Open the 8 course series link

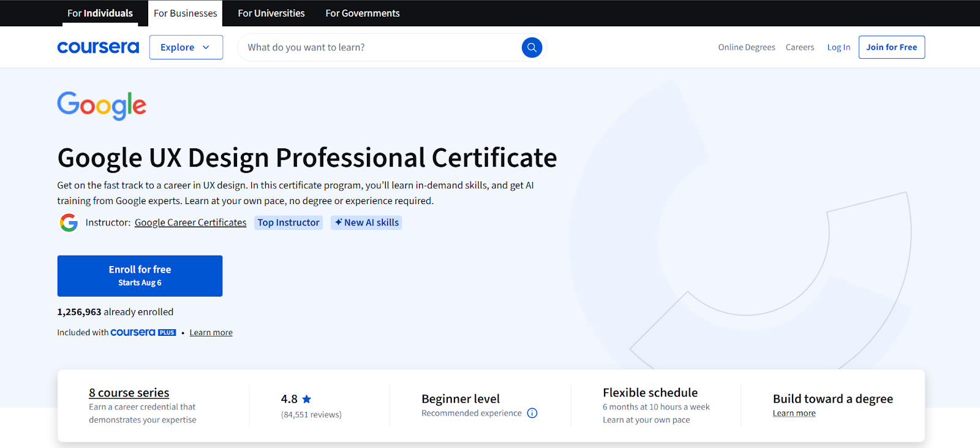point(129,392)
